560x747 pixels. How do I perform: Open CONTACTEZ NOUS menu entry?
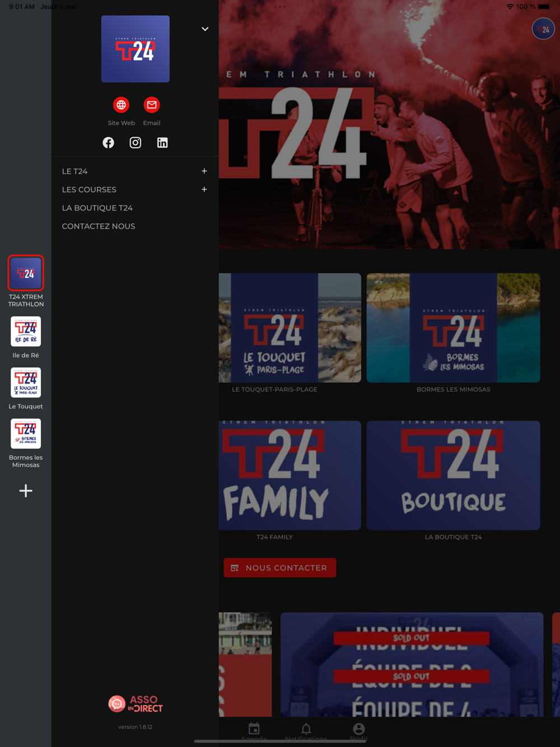point(99,226)
